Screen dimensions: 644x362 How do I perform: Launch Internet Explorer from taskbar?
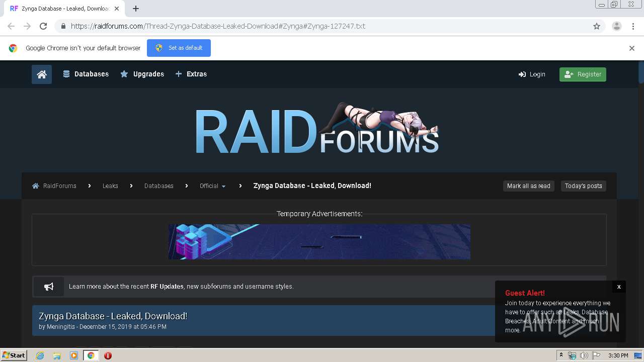[40, 355]
